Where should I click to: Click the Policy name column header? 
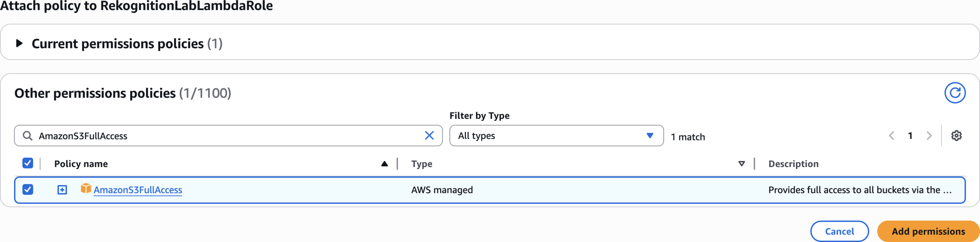[81, 164]
